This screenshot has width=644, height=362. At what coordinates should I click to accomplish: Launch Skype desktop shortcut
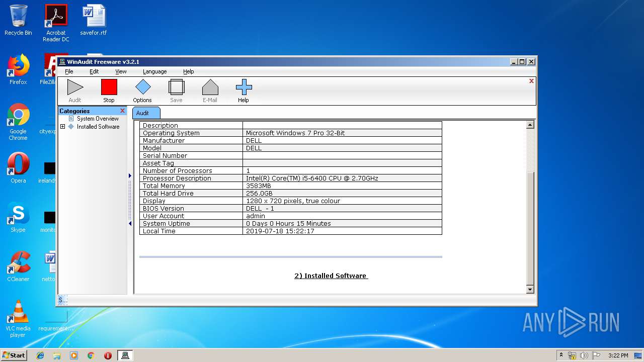tap(18, 217)
